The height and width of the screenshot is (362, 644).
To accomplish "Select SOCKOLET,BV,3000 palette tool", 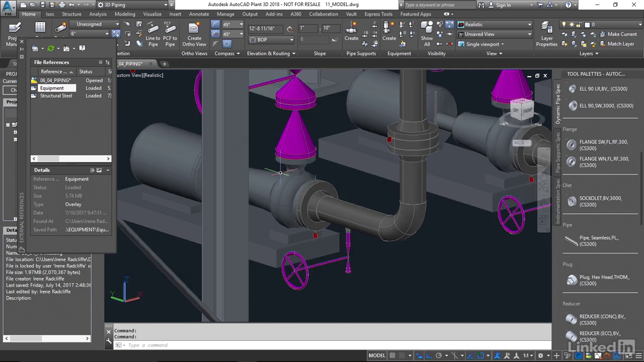I will coord(595,201).
